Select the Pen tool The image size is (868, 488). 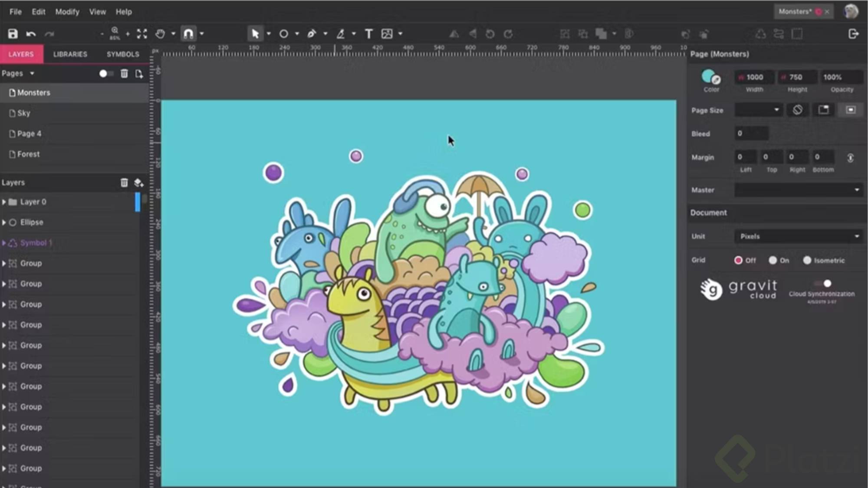pos(312,34)
